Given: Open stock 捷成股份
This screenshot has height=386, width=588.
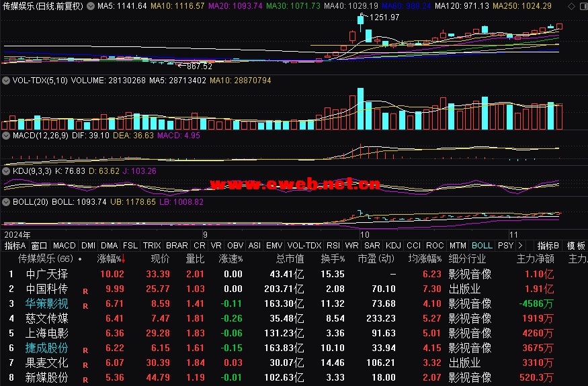Looking at the screenshot, I should (x=46, y=348).
